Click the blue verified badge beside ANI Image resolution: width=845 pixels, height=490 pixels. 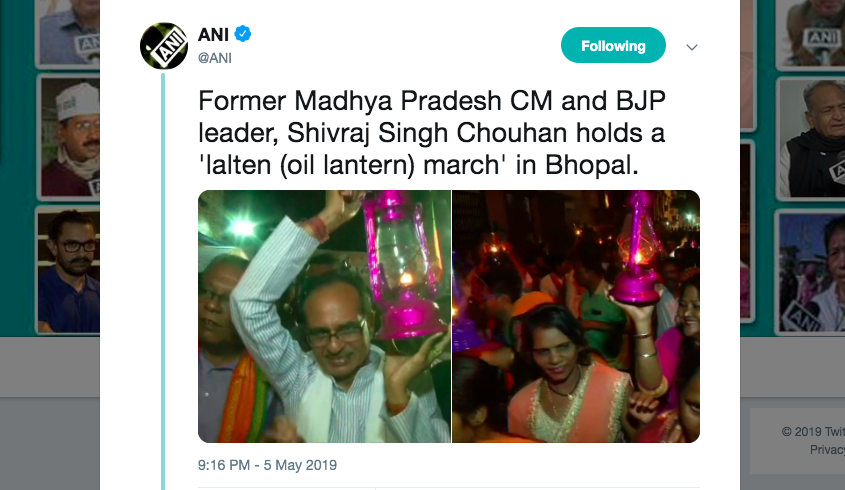click(x=243, y=35)
